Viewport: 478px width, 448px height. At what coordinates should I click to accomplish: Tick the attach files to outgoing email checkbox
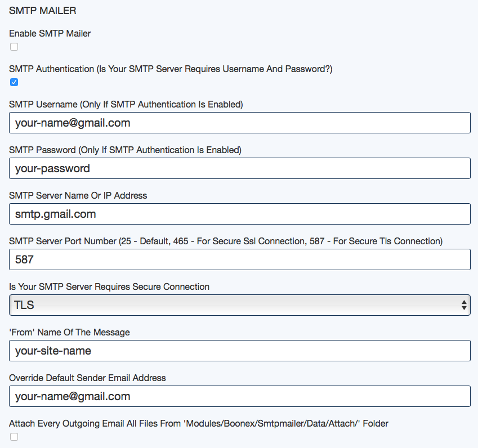[x=14, y=437]
